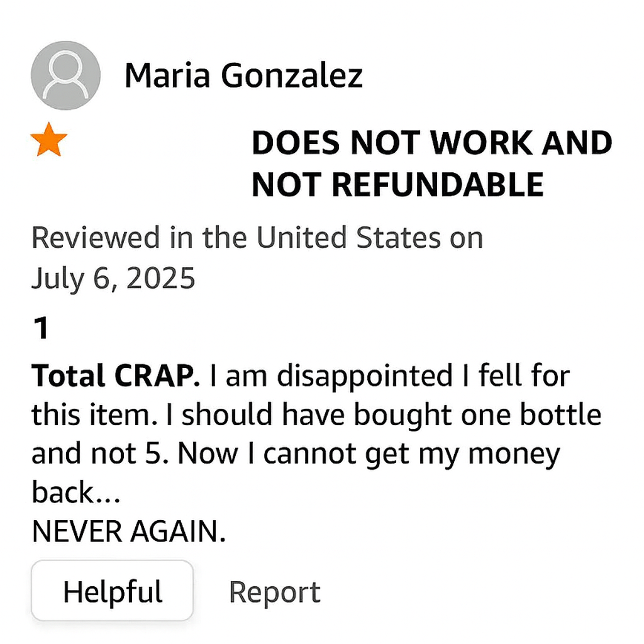Open Maria Gonzalez's reviewer profile name

[x=243, y=77]
